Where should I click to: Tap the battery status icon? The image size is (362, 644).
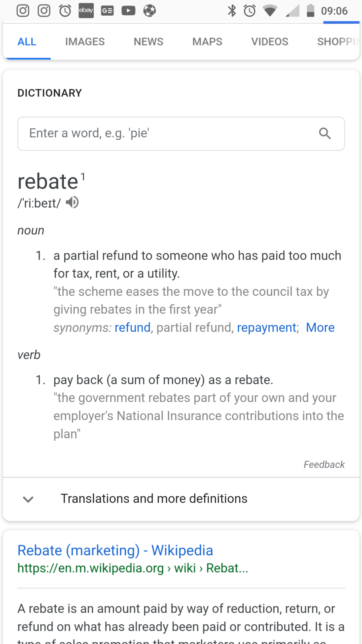310,10
